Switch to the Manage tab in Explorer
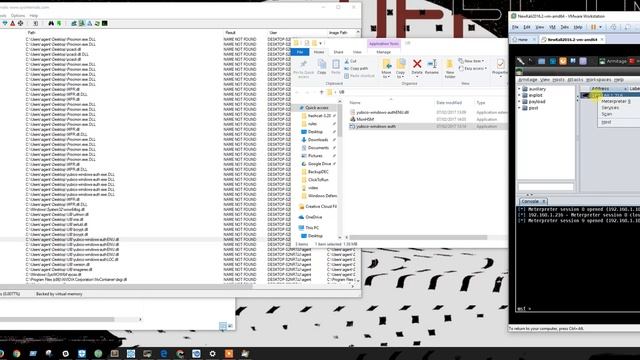Image resolution: width=640 pixels, height=360 pixels. 384,52
